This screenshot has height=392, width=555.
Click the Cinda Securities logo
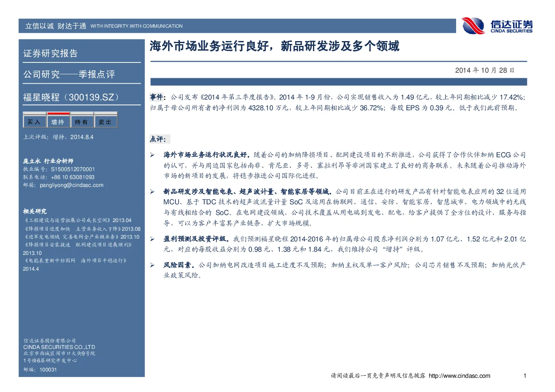click(x=497, y=26)
